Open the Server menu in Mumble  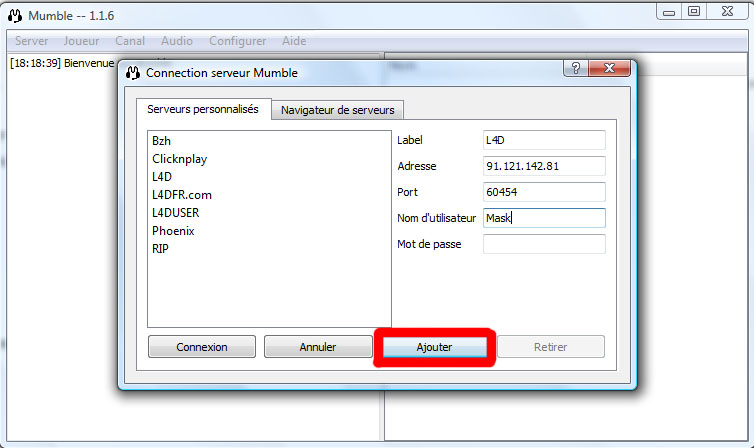[31, 41]
